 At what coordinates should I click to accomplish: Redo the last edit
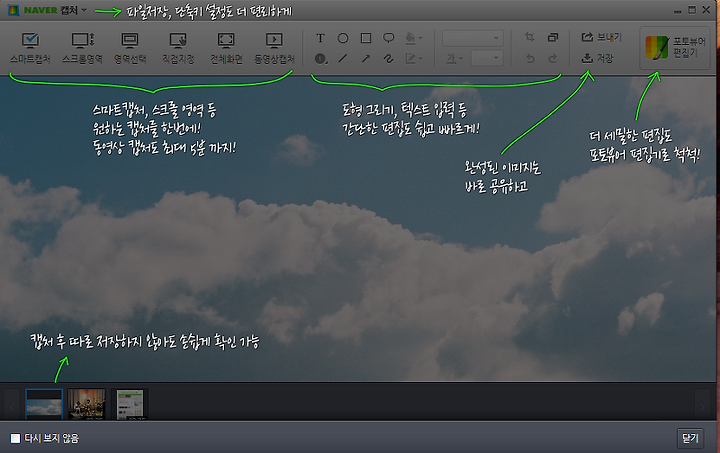[x=553, y=59]
